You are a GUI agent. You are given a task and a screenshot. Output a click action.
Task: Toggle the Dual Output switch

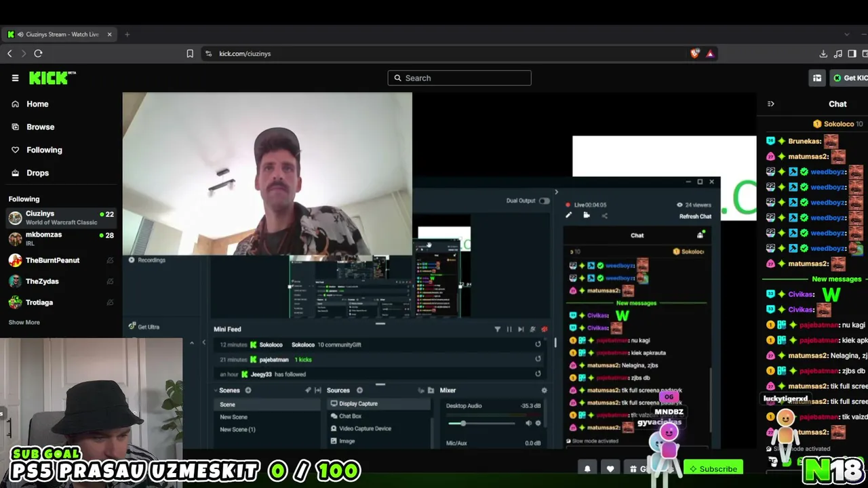(544, 201)
